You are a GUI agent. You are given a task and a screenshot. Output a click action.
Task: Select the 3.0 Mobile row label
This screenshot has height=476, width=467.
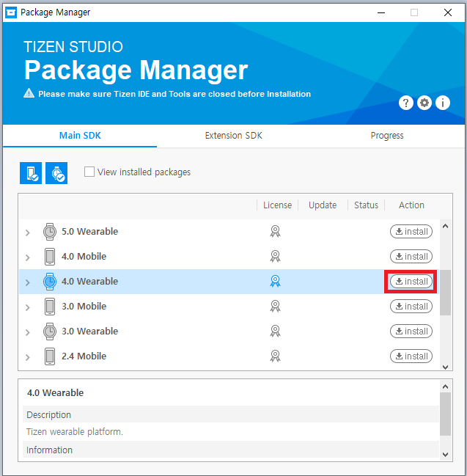coord(84,306)
